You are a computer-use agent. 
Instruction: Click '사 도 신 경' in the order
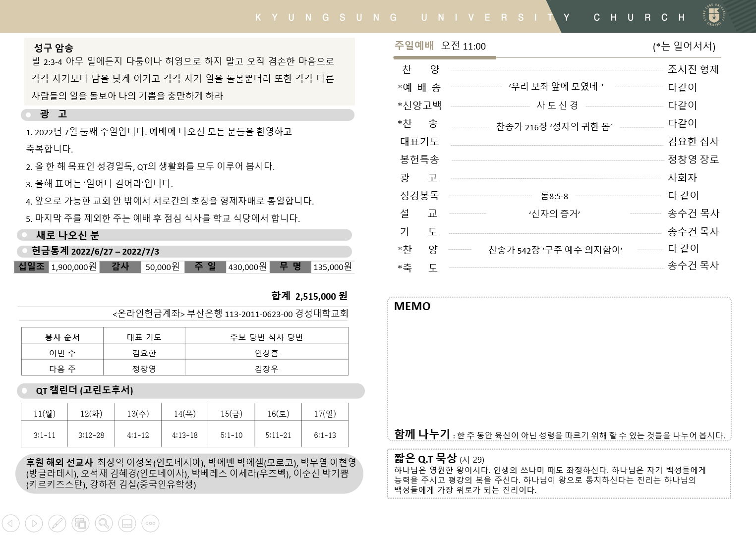557,105
